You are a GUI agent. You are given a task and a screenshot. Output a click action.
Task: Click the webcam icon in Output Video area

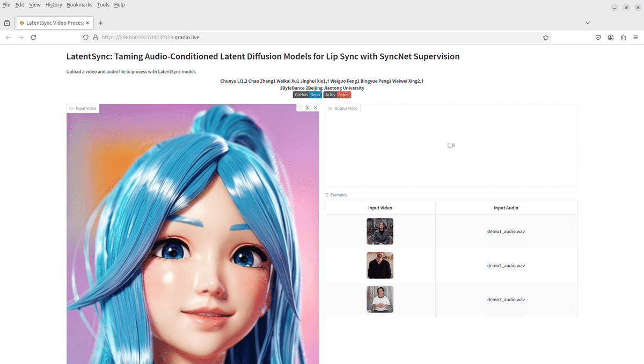pyautogui.click(x=451, y=144)
